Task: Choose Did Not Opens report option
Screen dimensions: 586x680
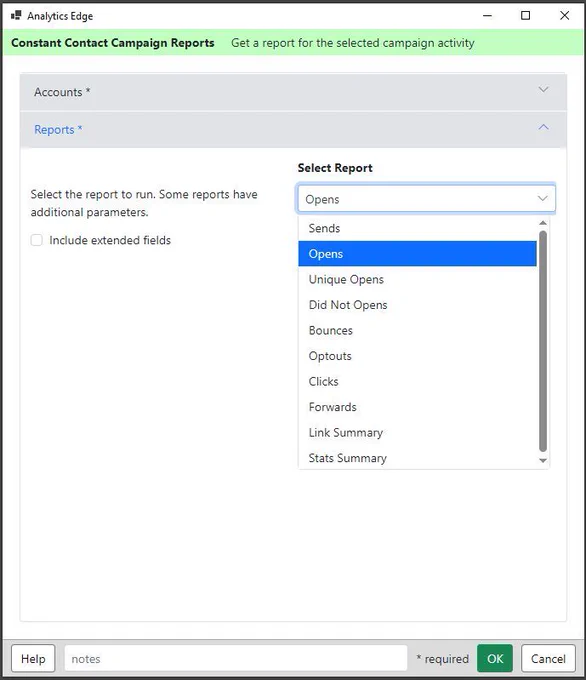Action: [x=417, y=305]
